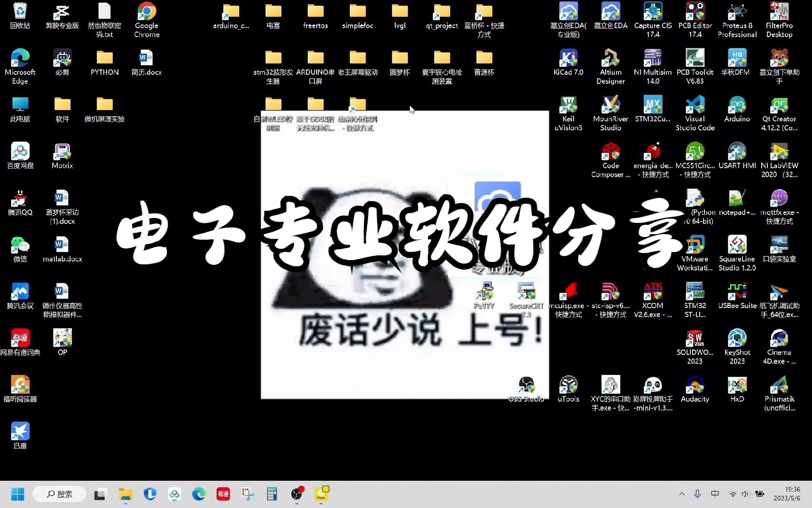
Task: Open matlab.docx document
Action: pyautogui.click(x=62, y=248)
